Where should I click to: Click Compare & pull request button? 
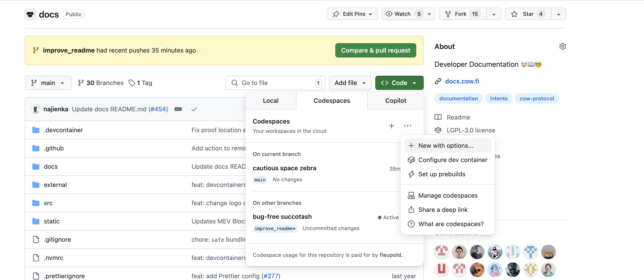pyautogui.click(x=375, y=51)
